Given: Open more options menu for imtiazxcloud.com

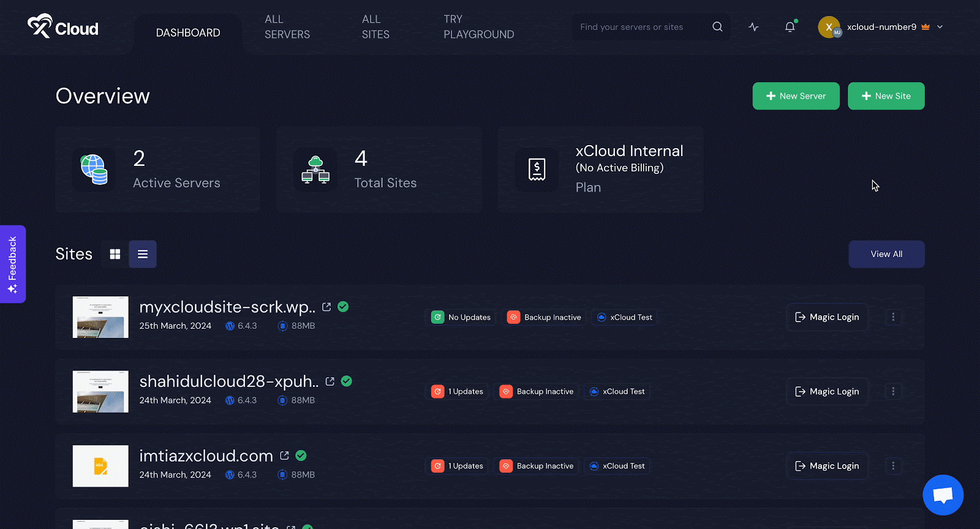Looking at the screenshot, I should [x=893, y=466].
